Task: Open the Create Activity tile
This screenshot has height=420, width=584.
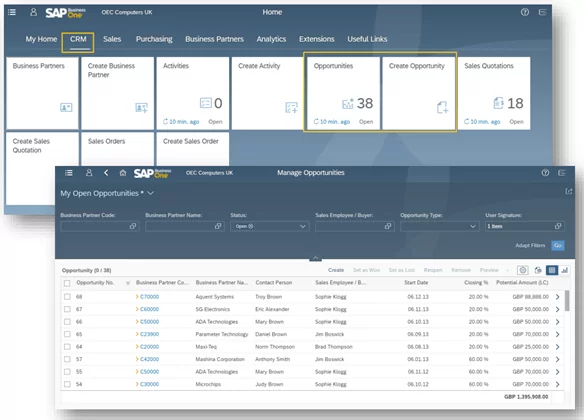Action: 268,93
